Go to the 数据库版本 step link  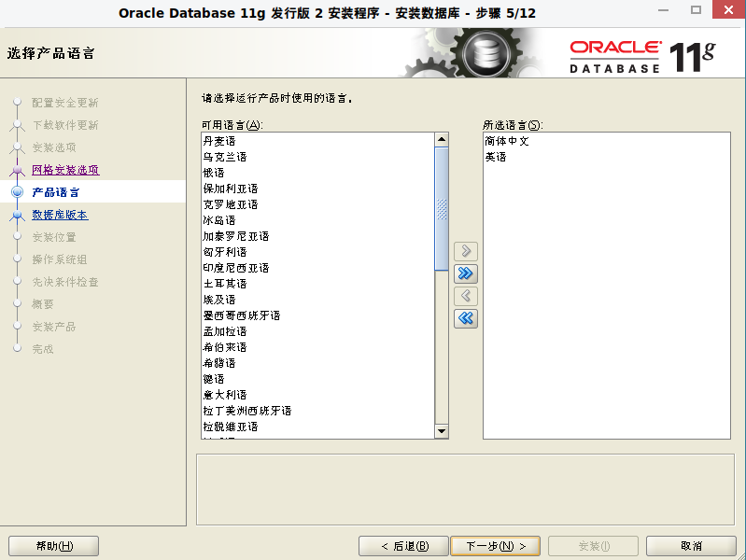(x=60, y=215)
